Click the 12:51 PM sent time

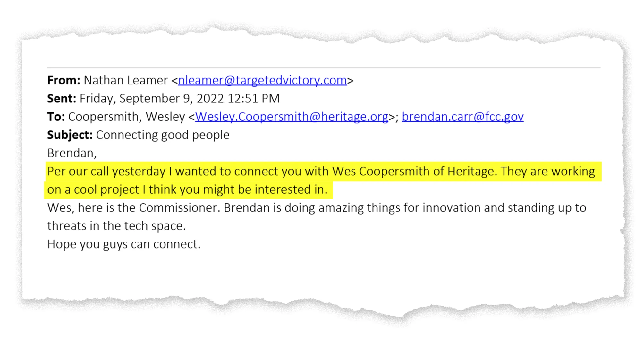(253, 99)
